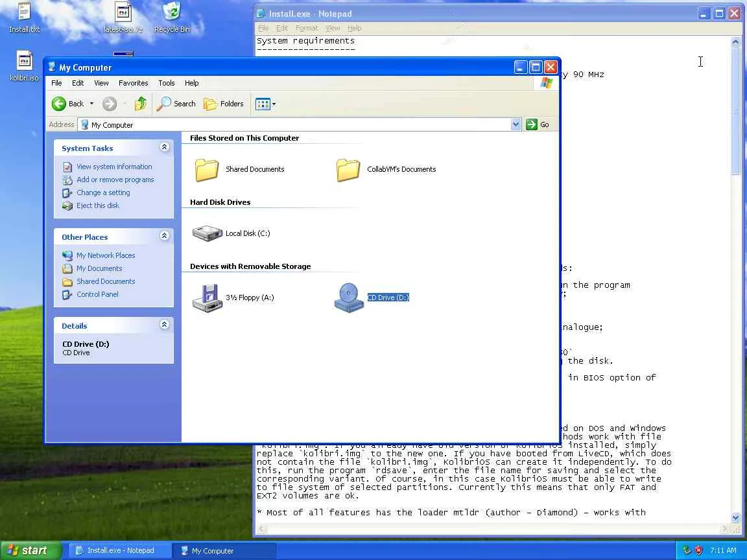747x560 pixels.
Task: Open the File menu in My Computer
Action: tap(56, 83)
